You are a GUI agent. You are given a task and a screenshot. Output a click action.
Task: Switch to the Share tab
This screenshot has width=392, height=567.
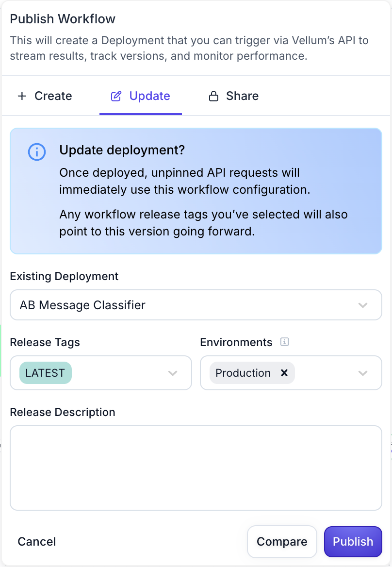pos(233,96)
